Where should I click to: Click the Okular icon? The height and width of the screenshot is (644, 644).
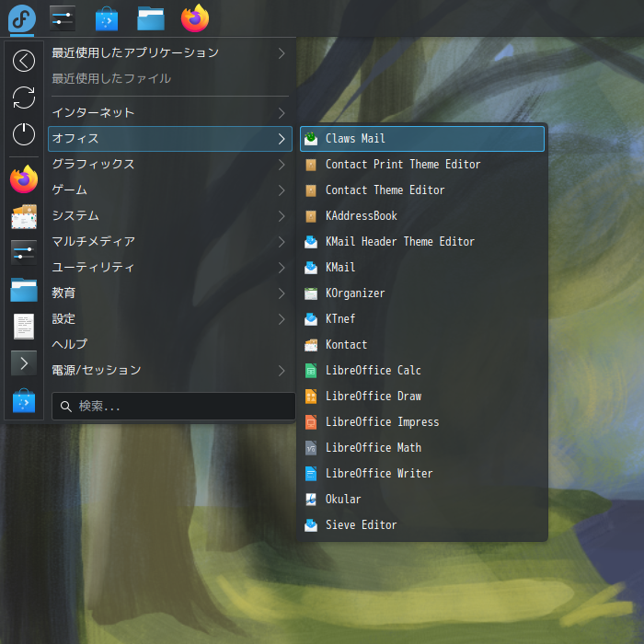(x=311, y=500)
